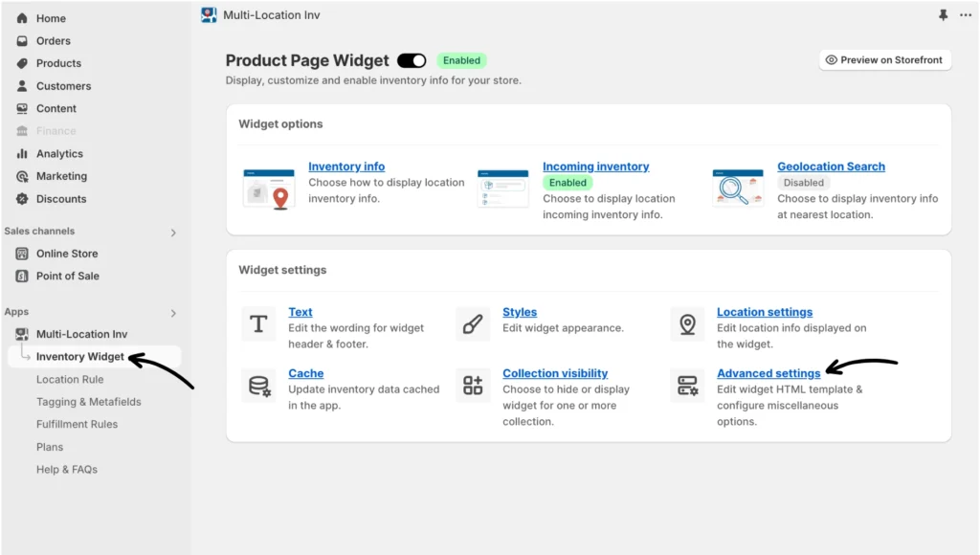This screenshot has height=555, width=980.
Task: Open the Incoming inventory link
Action: [x=595, y=166]
